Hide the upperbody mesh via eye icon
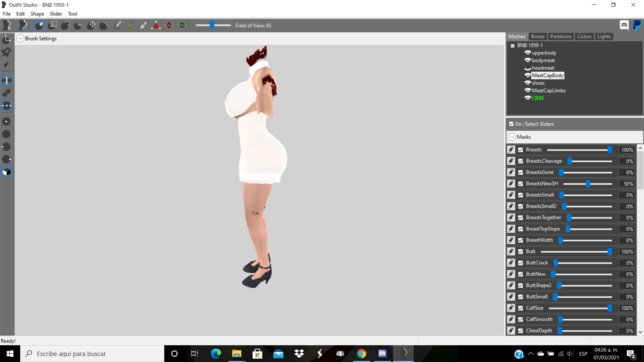The height and width of the screenshot is (362, 644). coord(528,53)
